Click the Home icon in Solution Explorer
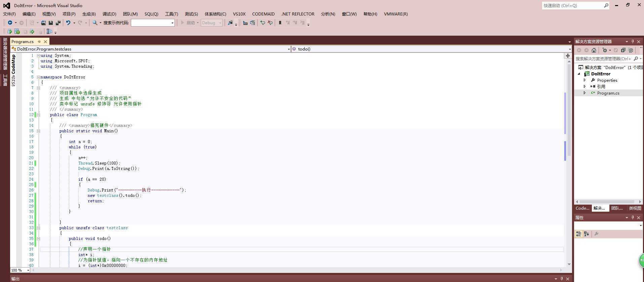The width and height of the screenshot is (644, 282). click(x=594, y=50)
